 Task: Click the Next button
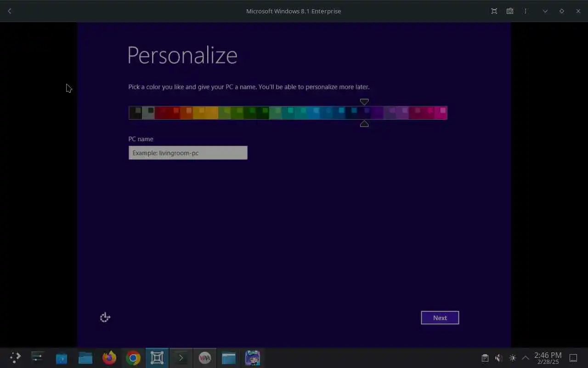(440, 318)
